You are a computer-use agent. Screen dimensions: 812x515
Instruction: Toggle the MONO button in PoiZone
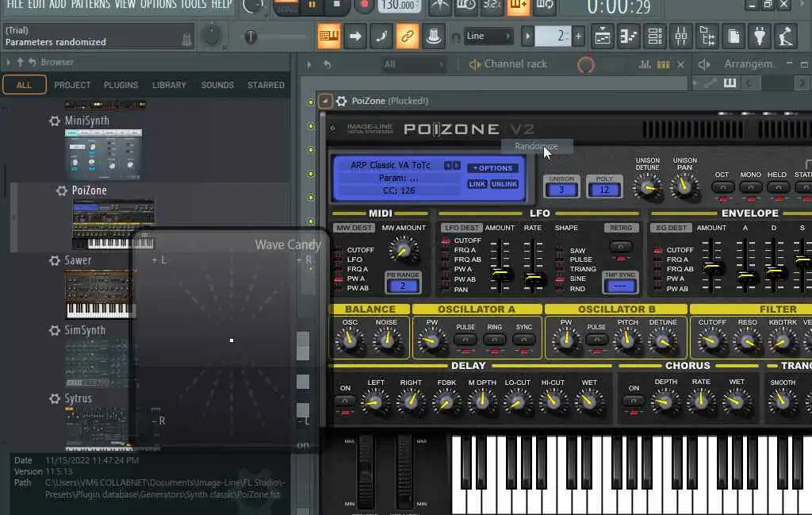750,187
